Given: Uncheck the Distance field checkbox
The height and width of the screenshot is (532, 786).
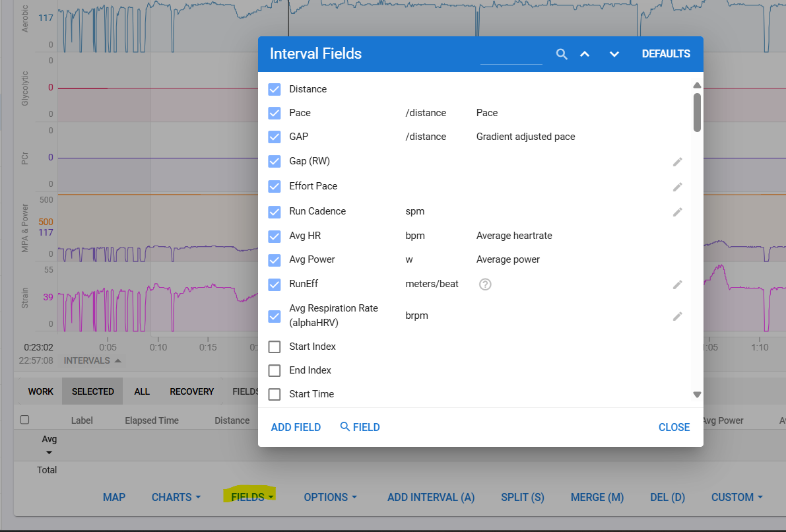Looking at the screenshot, I should click(x=275, y=89).
